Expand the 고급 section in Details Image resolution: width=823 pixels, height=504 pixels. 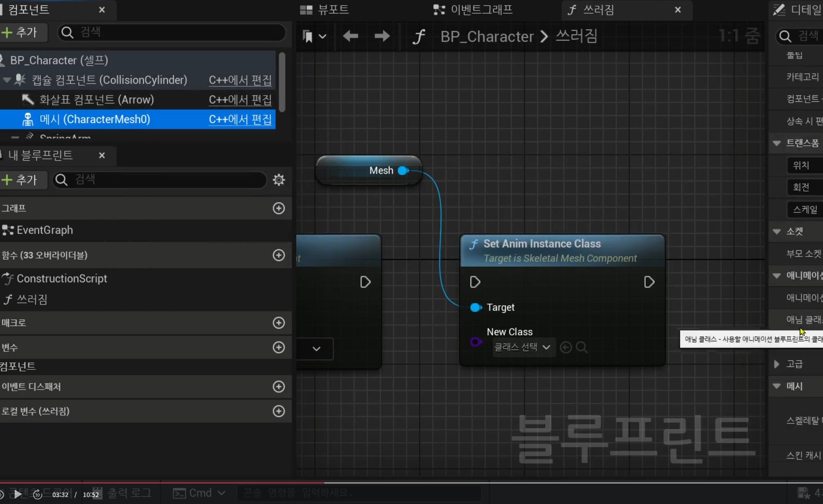pos(777,364)
